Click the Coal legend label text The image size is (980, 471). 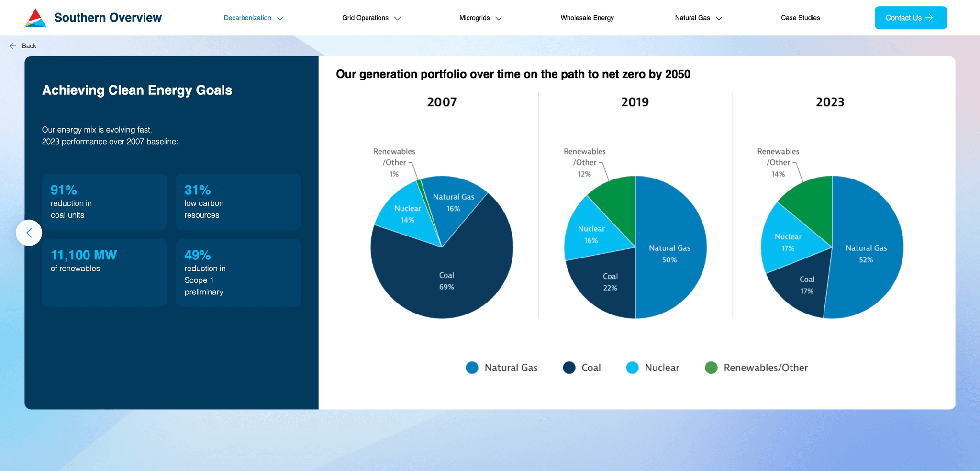591,368
